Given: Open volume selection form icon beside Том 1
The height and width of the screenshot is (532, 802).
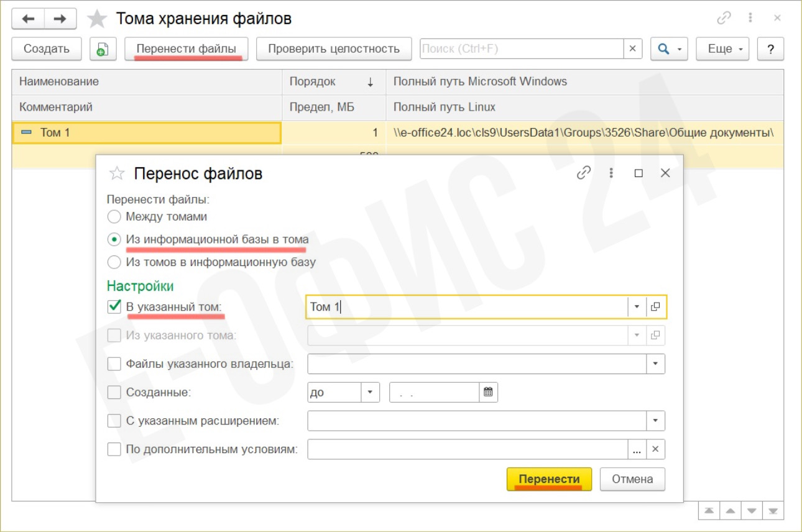Looking at the screenshot, I should pyautogui.click(x=655, y=306).
